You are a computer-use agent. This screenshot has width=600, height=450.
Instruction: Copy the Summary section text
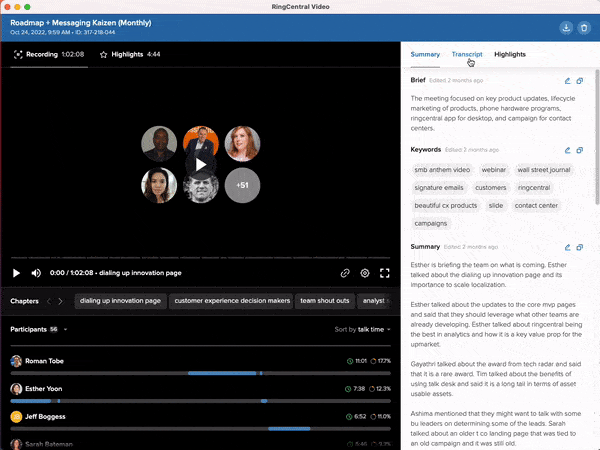(580, 246)
